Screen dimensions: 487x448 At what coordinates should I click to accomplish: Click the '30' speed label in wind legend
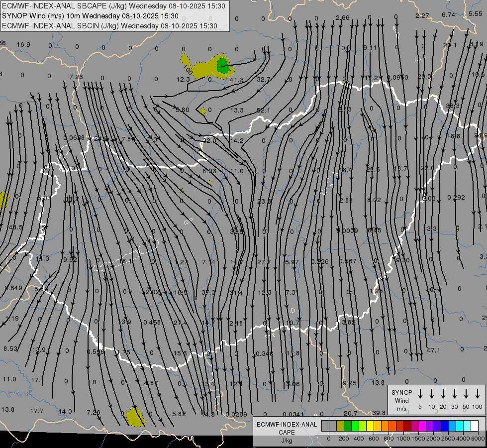tap(454, 407)
